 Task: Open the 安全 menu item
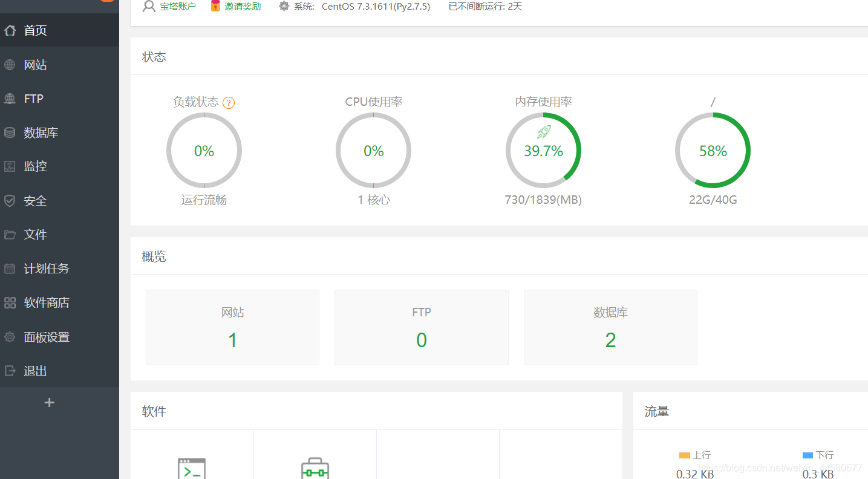[59, 201]
